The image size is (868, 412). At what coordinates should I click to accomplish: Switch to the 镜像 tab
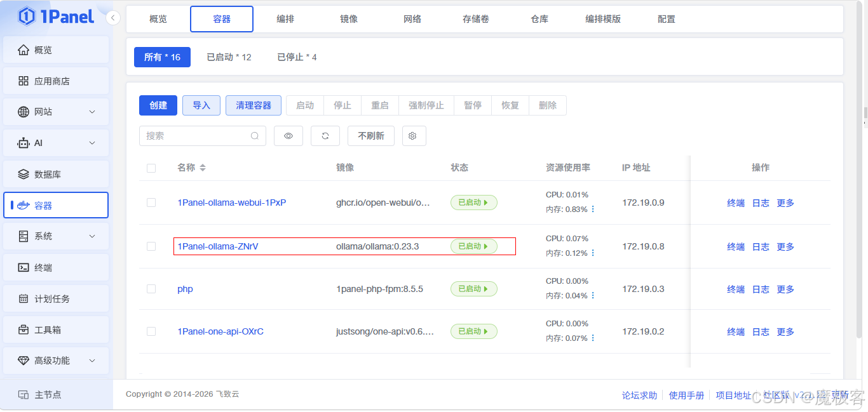pyautogui.click(x=349, y=19)
